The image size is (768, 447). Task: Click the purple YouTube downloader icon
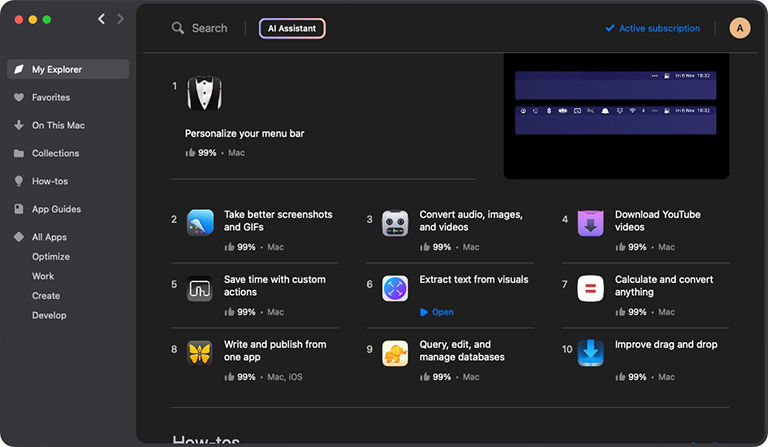pos(590,223)
